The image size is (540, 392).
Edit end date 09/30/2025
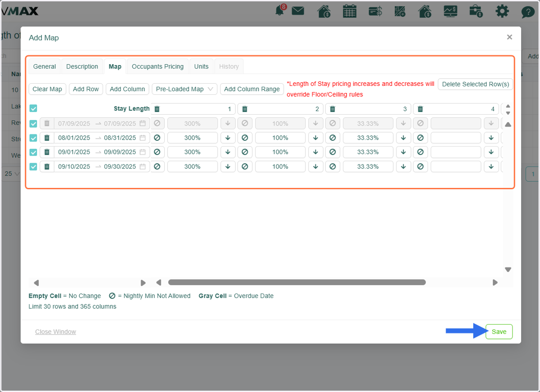(x=120, y=166)
